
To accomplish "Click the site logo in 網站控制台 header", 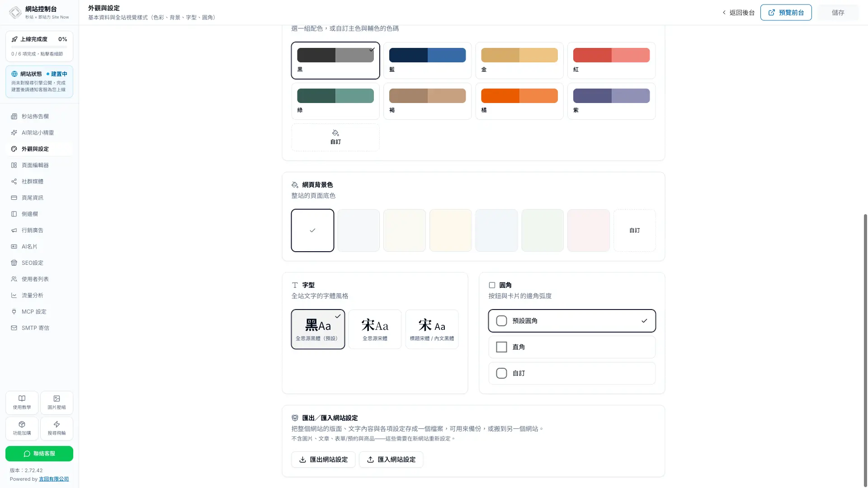I will pyautogui.click(x=15, y=13).
